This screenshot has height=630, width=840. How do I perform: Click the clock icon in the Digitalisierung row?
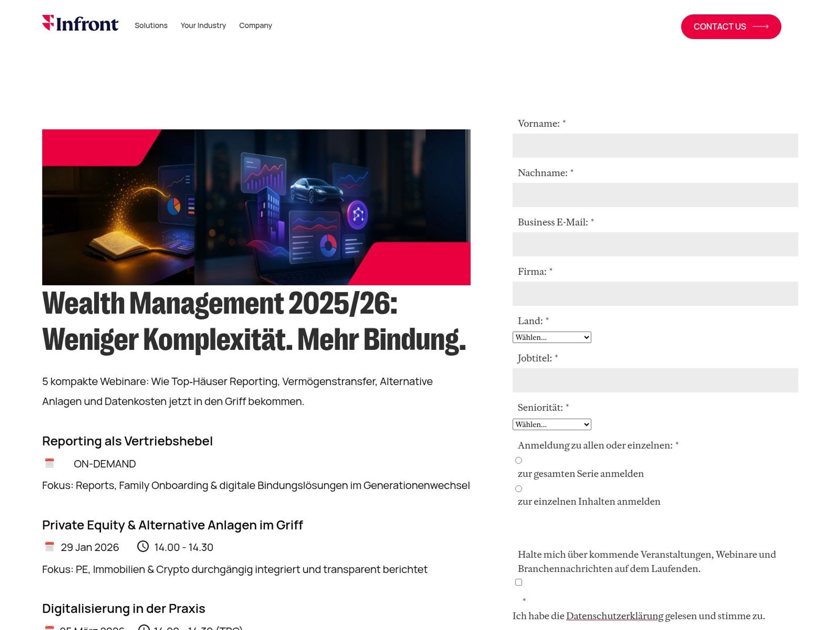pyautogui.click(x=143, y=628)
